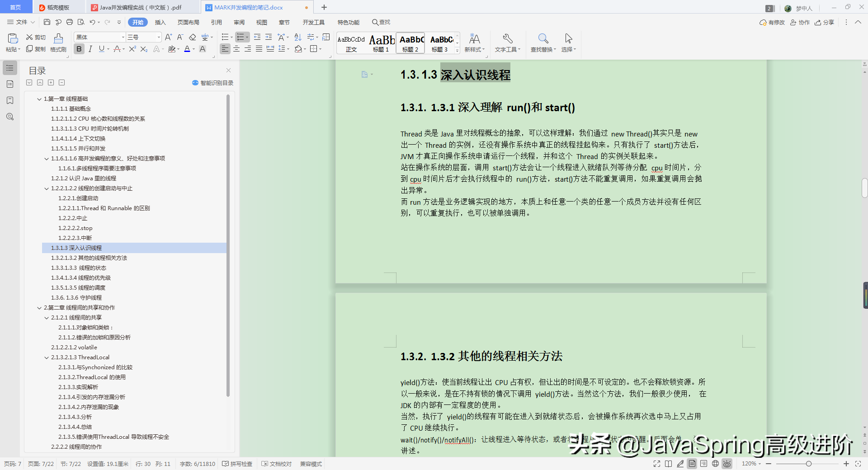The width and height of the screenshot is (868, 470).
Task: Clear formatting with eraser icon
Action: pos(193,37)
